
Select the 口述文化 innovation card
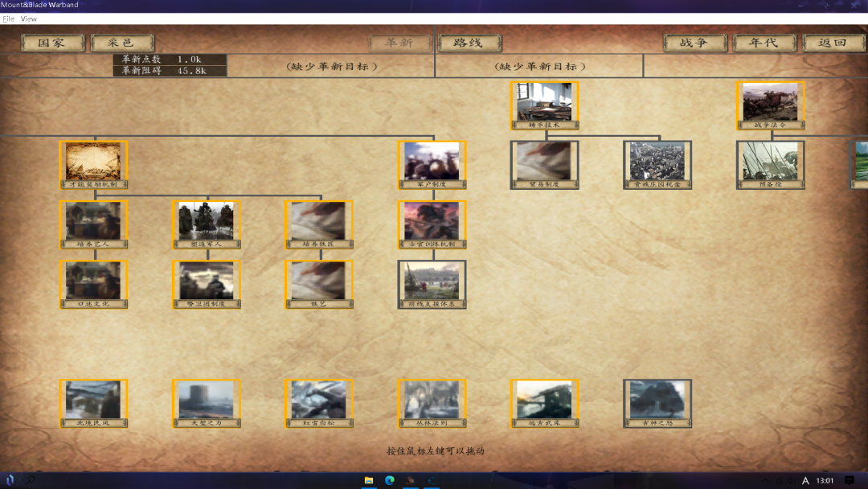point(93,285)
